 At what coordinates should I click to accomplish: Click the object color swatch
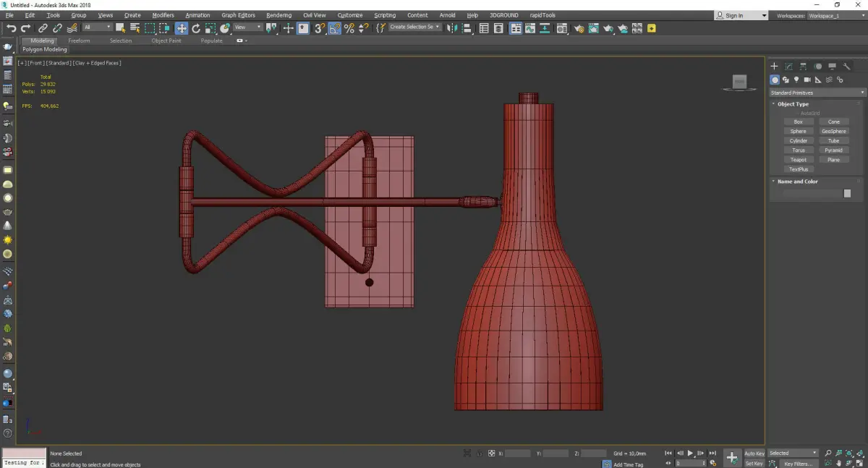847,193
